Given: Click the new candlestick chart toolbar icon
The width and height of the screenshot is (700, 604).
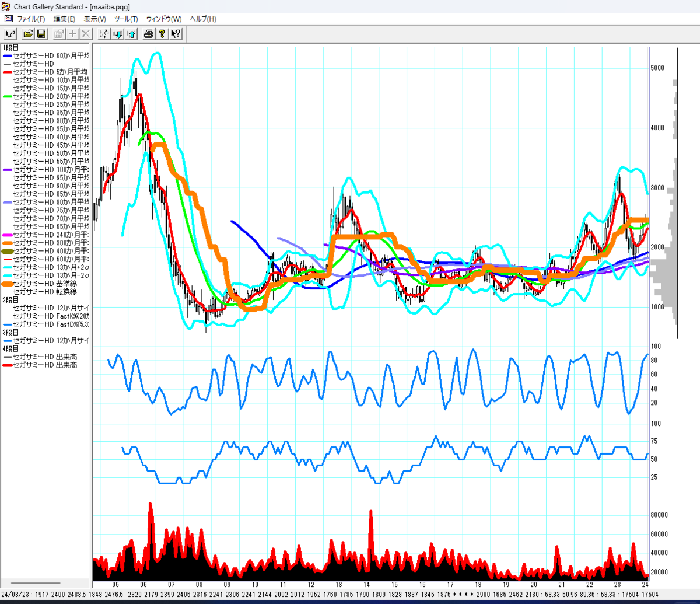Looking at the screenshot, I should tap(9, 34).
